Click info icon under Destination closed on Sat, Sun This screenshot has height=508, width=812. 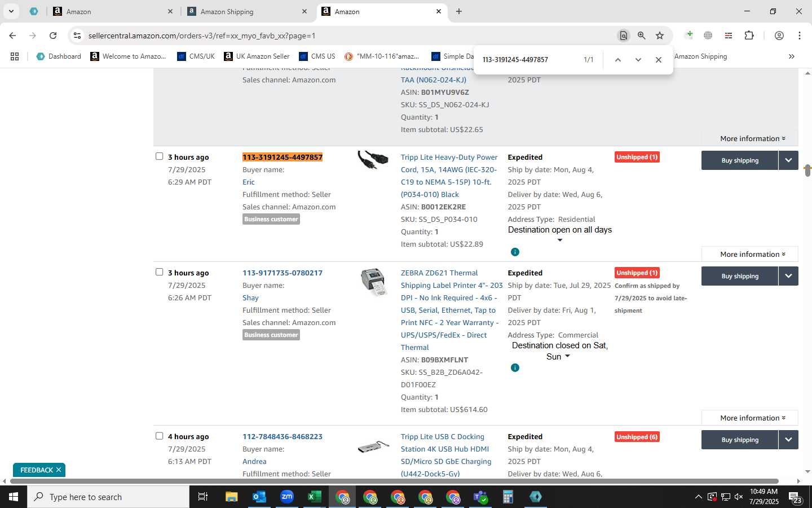pyautogui.click(x=515, y=367)
